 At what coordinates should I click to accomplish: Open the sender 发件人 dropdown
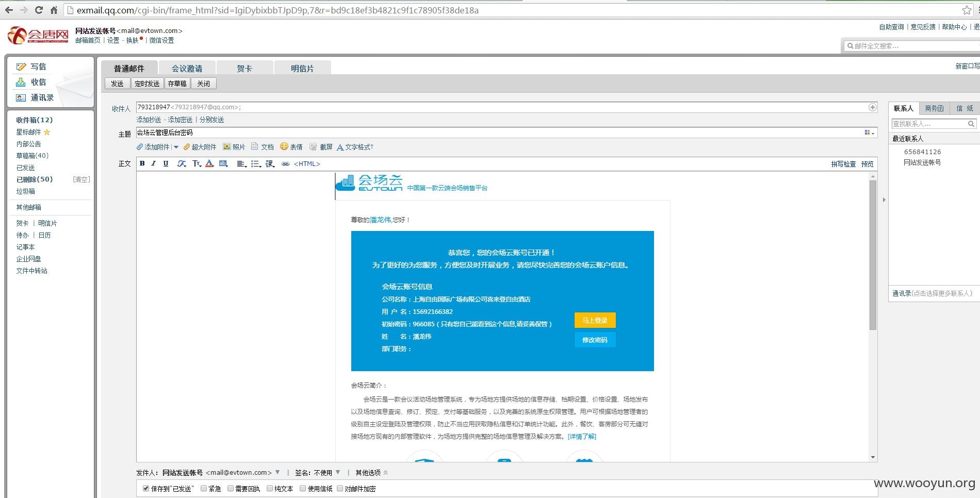point(277,472)
